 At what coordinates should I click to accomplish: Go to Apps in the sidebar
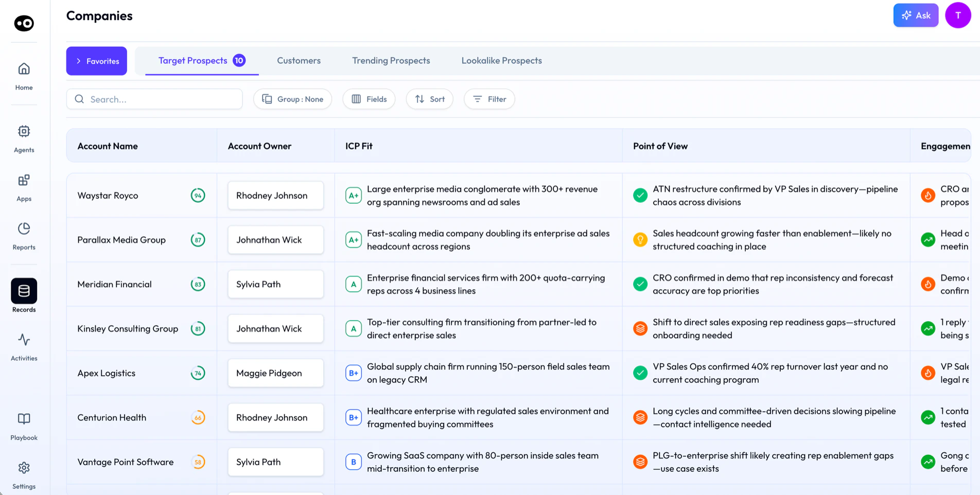tap(24, 188)
